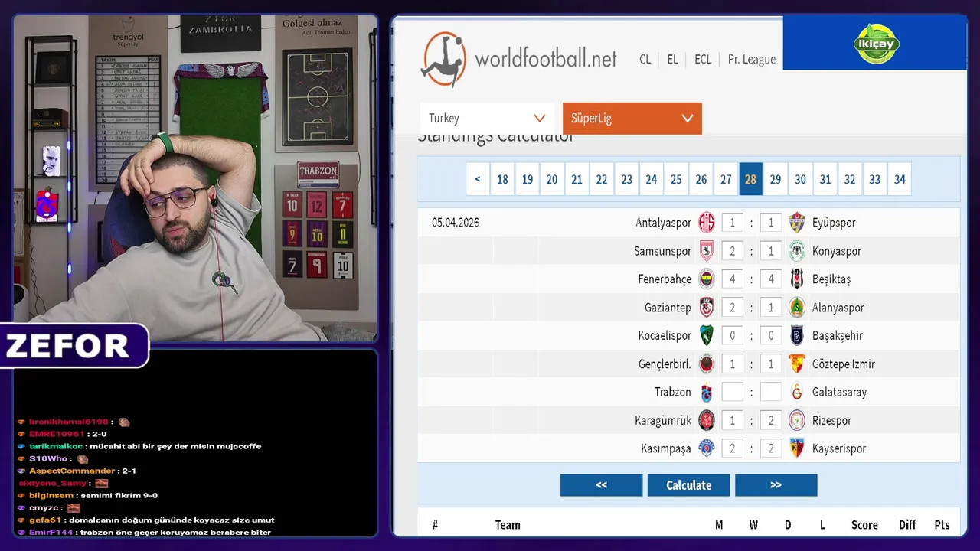The image size is (980, 551).
Task: Click the Kocaelispor club crest
Action: pos(706,335)
